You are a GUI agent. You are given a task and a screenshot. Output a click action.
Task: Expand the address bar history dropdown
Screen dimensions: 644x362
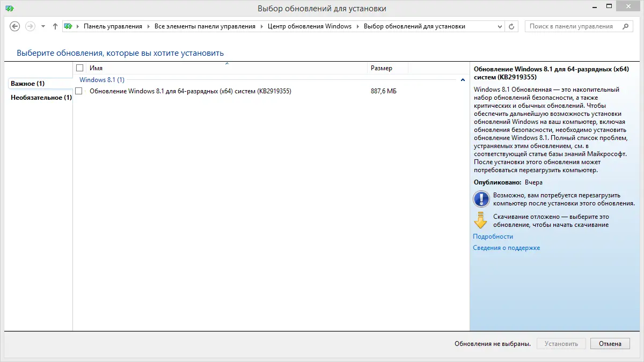(x=499, y=26)
